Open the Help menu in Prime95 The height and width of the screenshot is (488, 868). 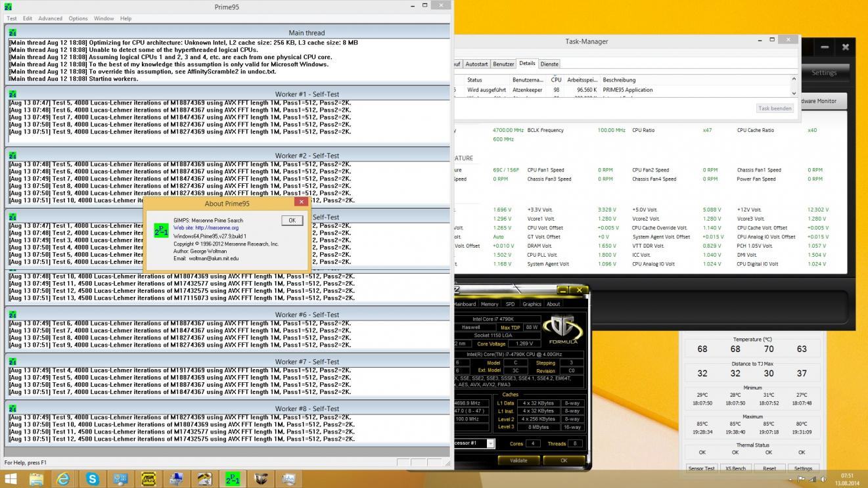click(x=126, y=18)
